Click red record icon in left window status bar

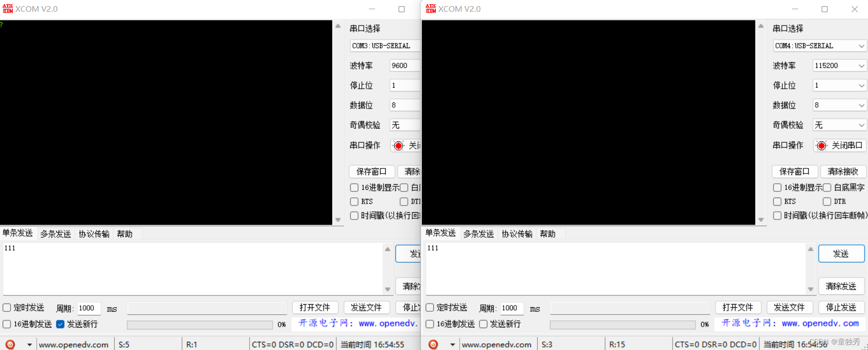(10, 344)
